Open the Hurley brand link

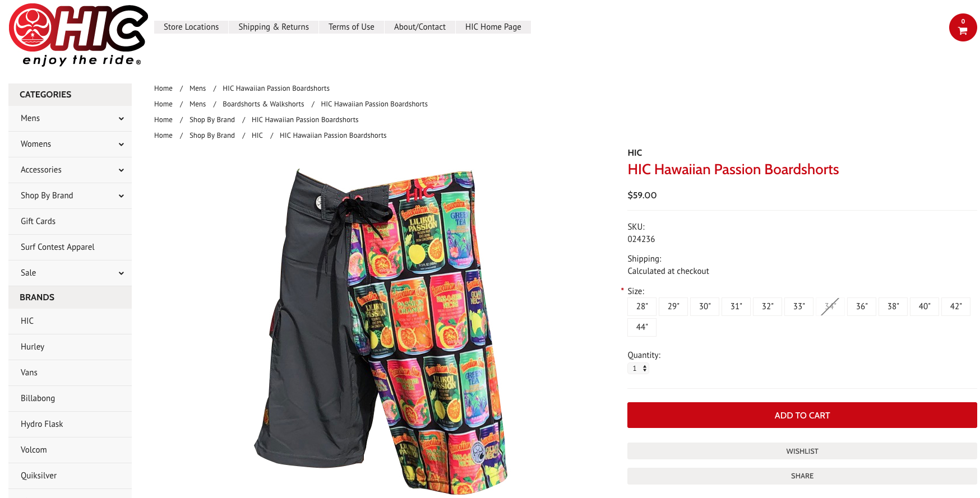(x=33, y=347)
